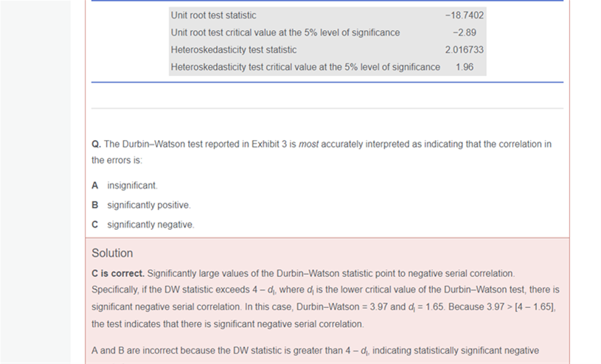Click the italic word 'most' in the question

(x=308, y=144)
